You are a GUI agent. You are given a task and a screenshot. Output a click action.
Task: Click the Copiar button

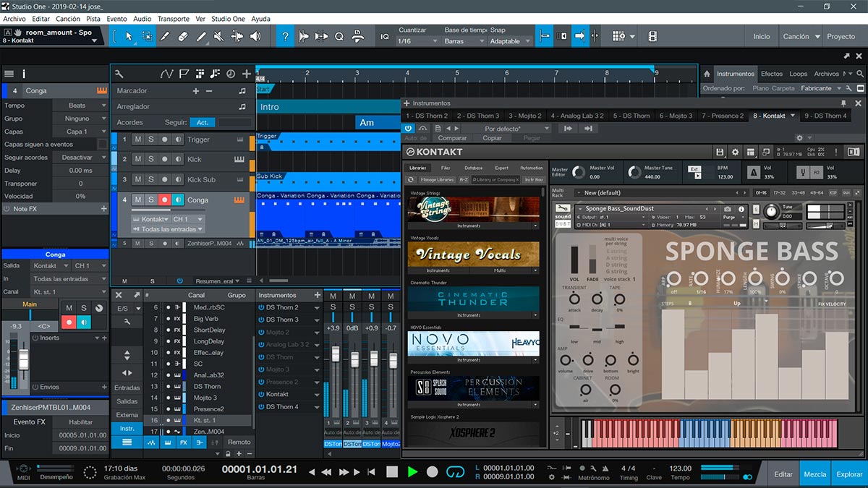(x=493, y=138)
